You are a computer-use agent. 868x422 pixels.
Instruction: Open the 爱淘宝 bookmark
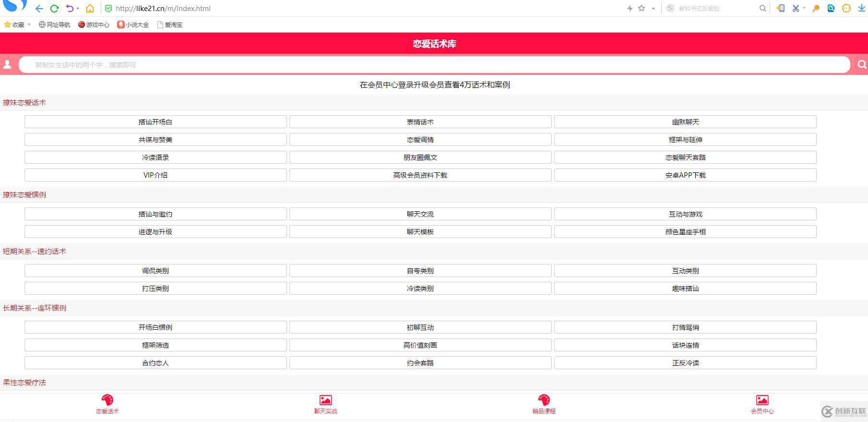(170, 24)
